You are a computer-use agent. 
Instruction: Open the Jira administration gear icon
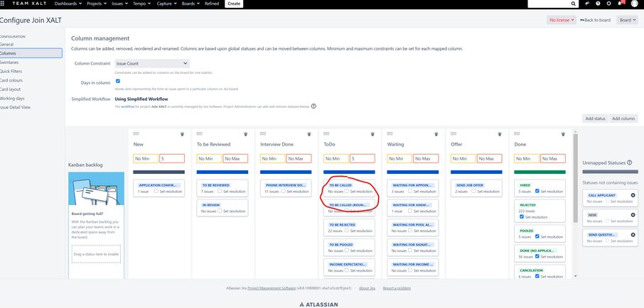pyautogui.click(x=608, y=4)
